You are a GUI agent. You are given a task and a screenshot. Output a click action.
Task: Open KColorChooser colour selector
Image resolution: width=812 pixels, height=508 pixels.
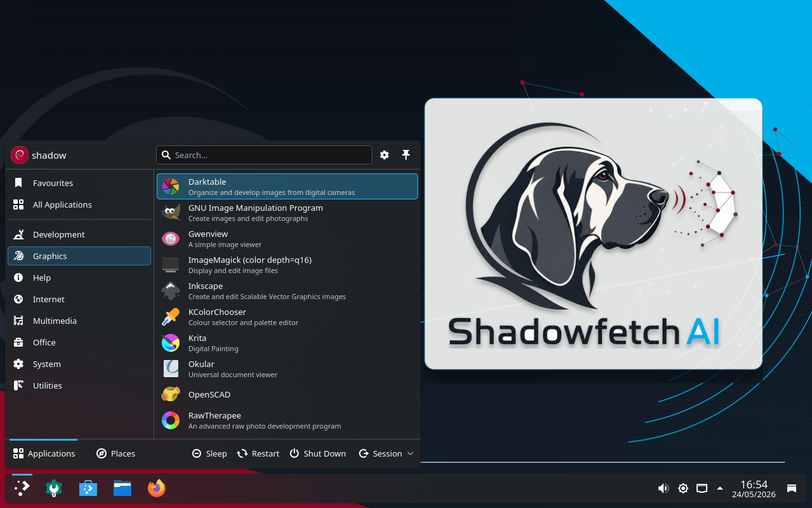287,317
